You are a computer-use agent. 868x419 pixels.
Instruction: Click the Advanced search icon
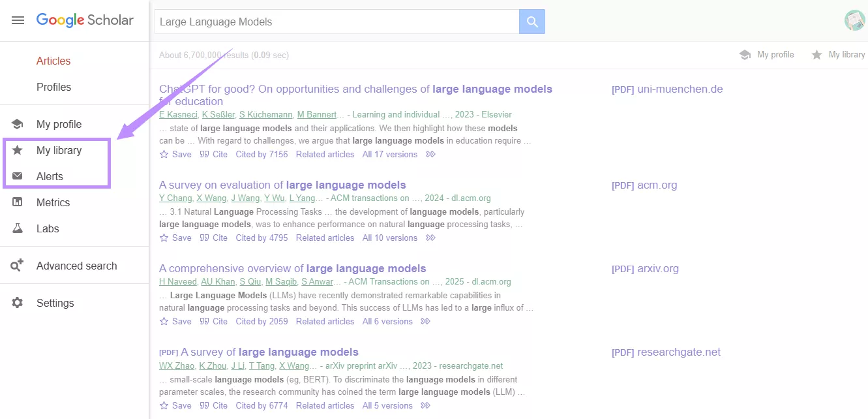[18, 266]
